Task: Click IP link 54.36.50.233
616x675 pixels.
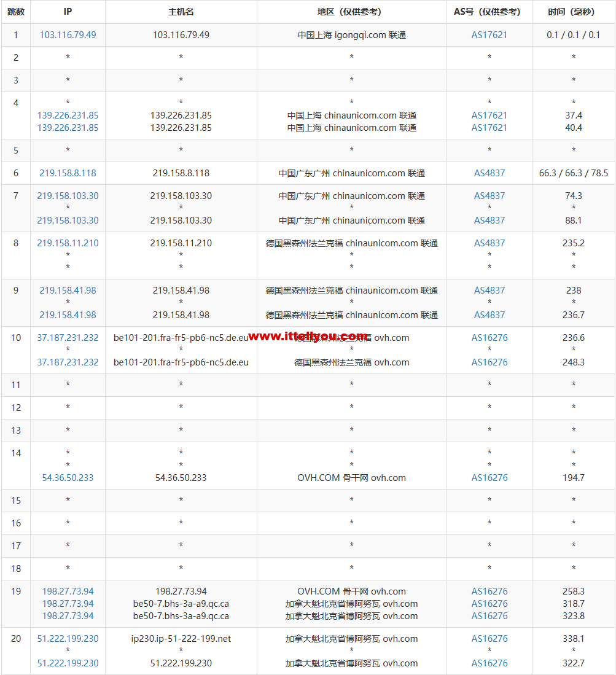Action: [x=68, y=477]
